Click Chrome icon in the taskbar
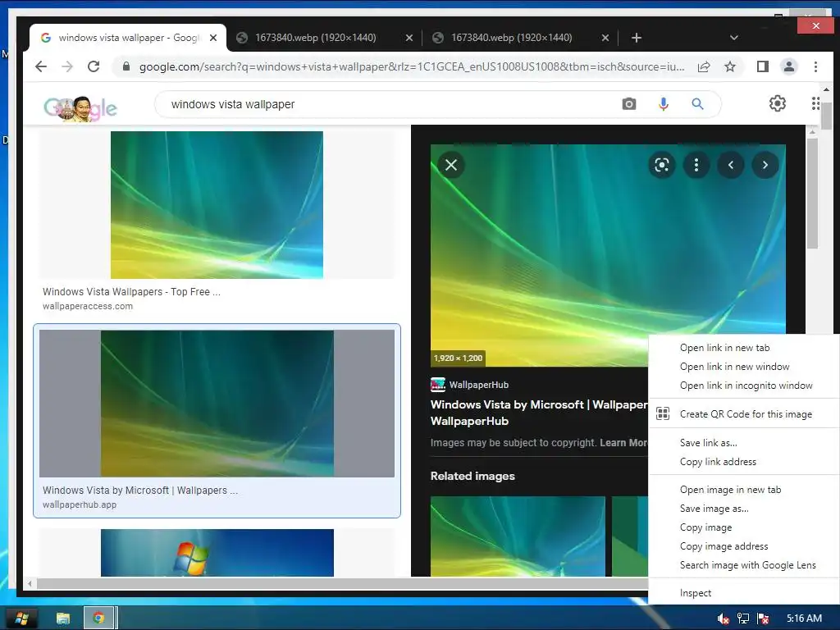Screen dimensions: 840x630 (98, 619)
